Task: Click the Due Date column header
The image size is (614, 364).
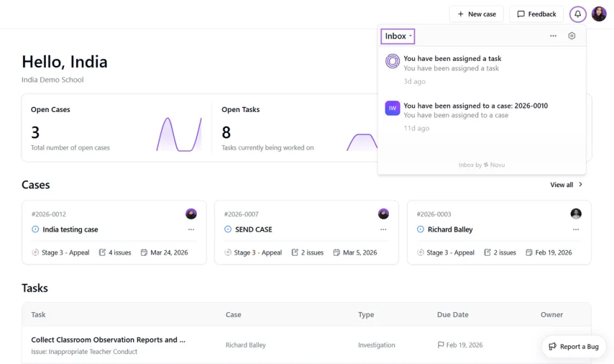Action: [x=453, y=315]
